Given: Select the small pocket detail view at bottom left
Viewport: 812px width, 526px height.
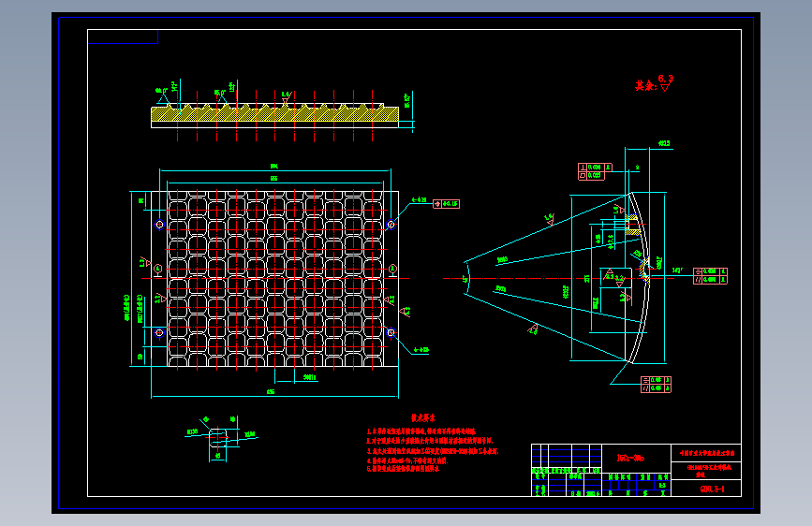Looking at the screenshot, I should (218, 437).
